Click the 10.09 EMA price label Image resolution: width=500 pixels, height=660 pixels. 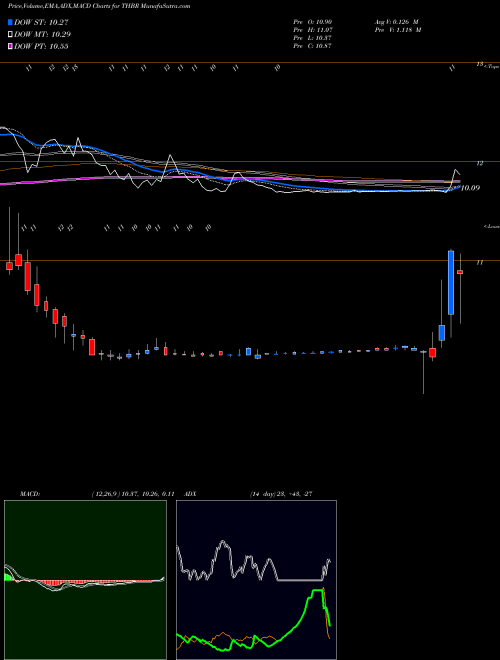coord(470,188)
